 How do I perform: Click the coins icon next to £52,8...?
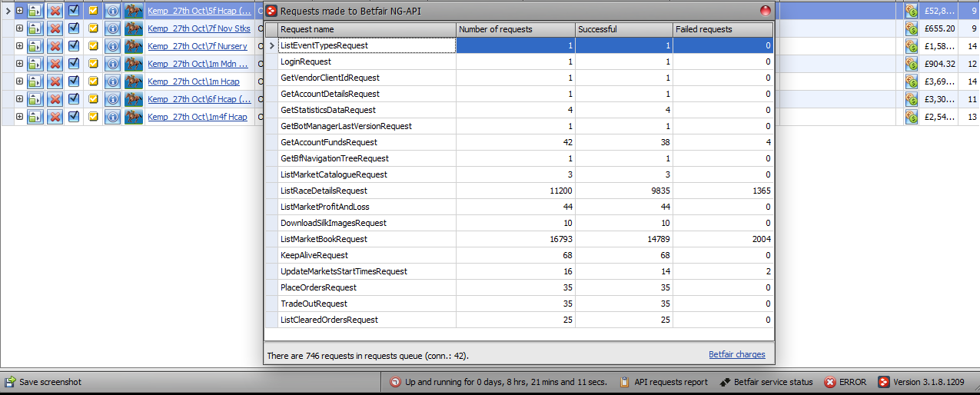click(x=912, y=11)
